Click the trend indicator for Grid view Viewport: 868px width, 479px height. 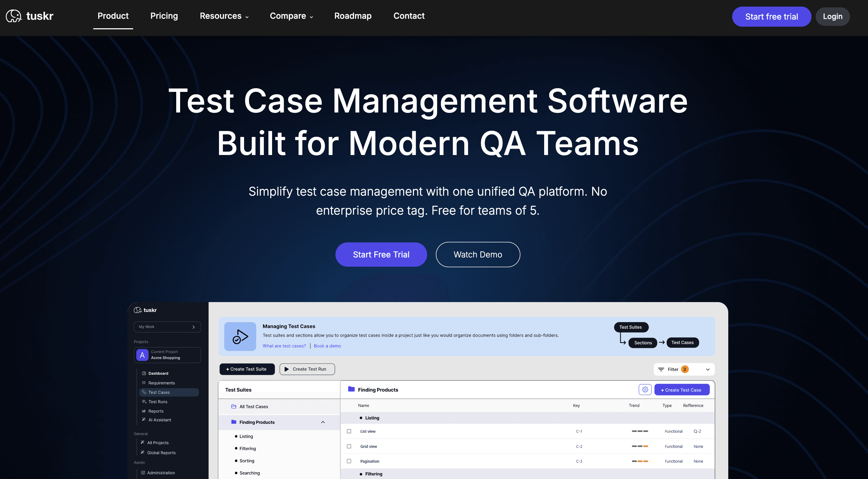tap(640, 446)
